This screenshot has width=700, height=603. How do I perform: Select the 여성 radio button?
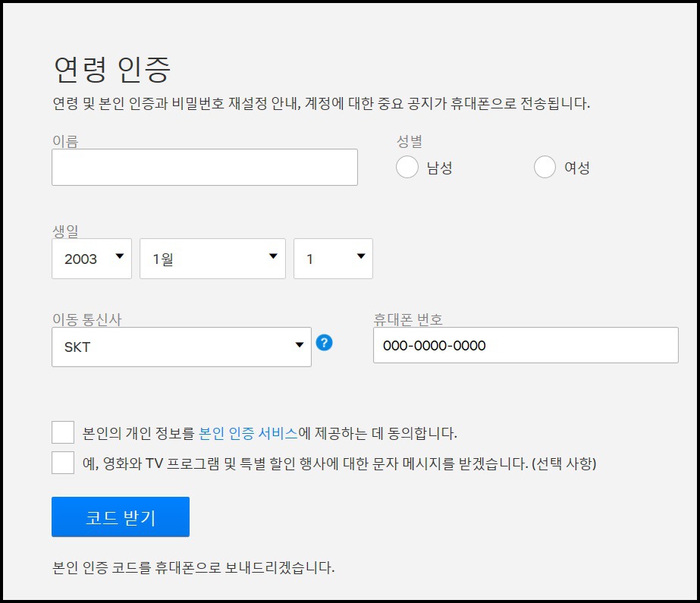click(x=545, y=167)
